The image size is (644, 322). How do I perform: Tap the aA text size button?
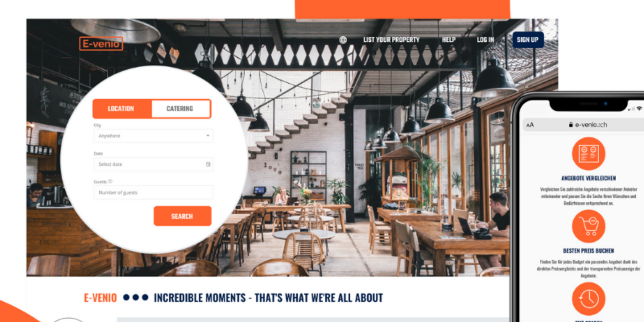(530, 125)
